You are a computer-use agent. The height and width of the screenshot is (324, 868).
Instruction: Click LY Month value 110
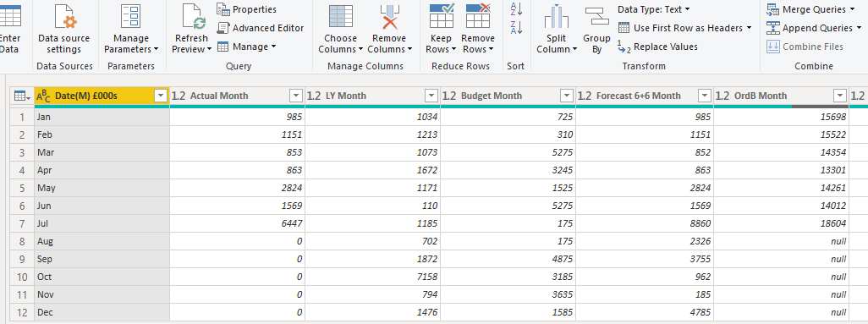click(372, 206)
